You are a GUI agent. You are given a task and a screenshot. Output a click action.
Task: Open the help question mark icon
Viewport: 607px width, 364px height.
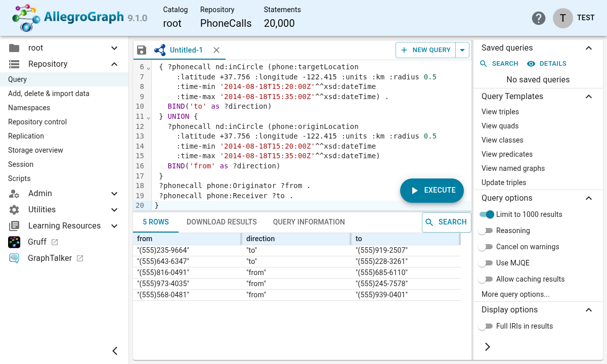[539, 18]
